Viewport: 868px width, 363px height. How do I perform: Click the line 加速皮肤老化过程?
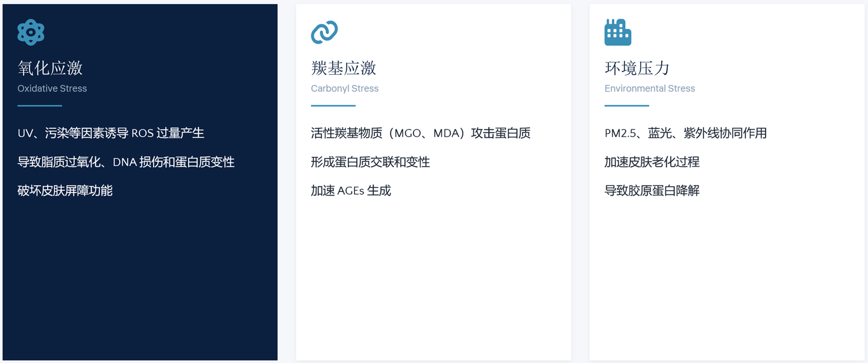click(652, 162)
